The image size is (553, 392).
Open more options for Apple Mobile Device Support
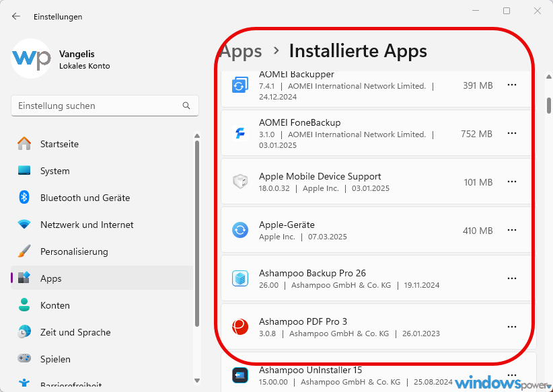(x=512, y=182)
